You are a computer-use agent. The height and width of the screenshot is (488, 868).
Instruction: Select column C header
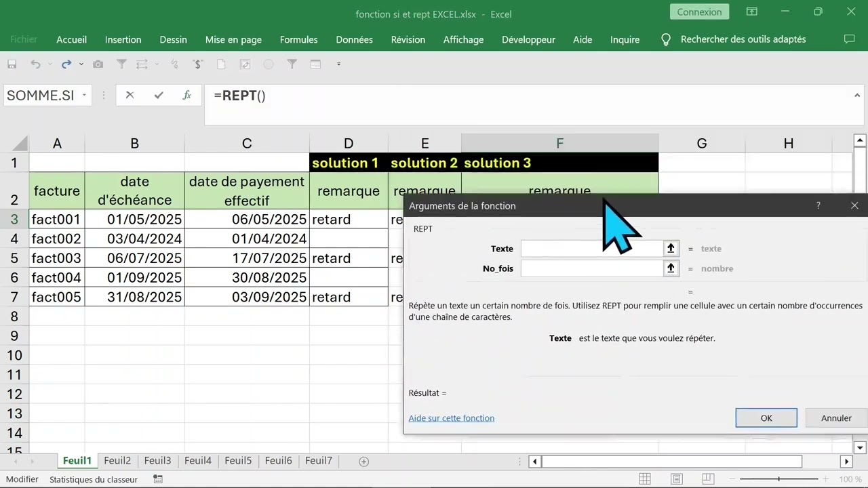[x=247, y=143]
